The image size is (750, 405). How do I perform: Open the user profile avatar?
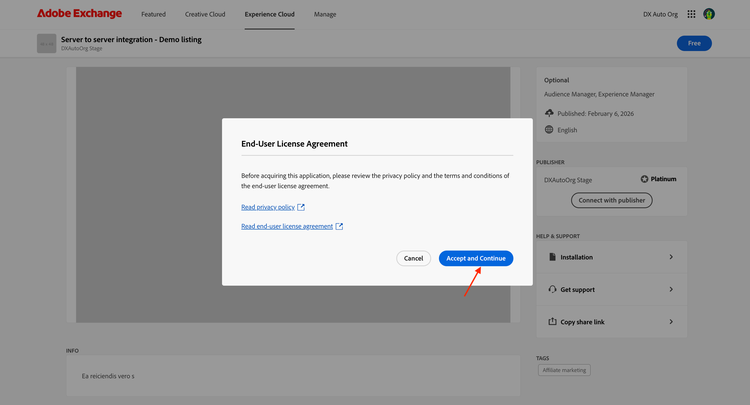click(709, 14)
